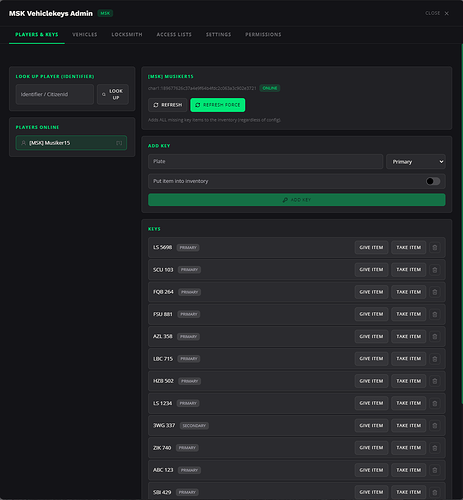The height and width of the screenshot is (500, 463).
Task: Delete the LS 5698 key via trash icon
Action: (435, 248)
